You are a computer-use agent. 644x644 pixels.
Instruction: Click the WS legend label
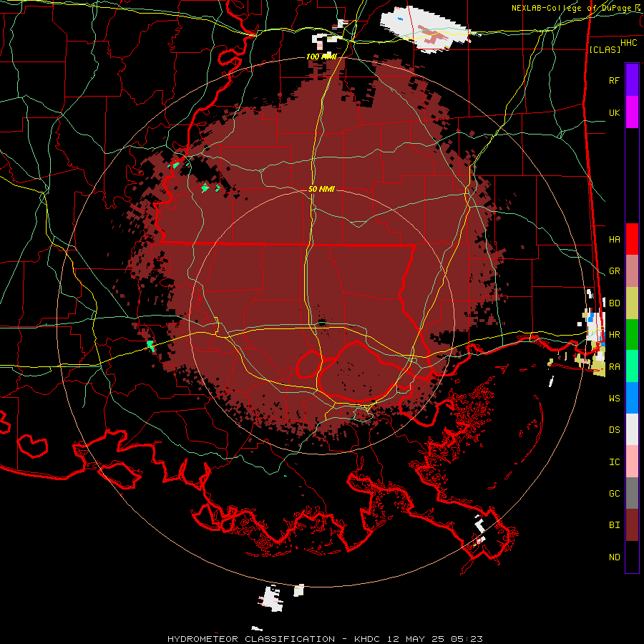614,398
